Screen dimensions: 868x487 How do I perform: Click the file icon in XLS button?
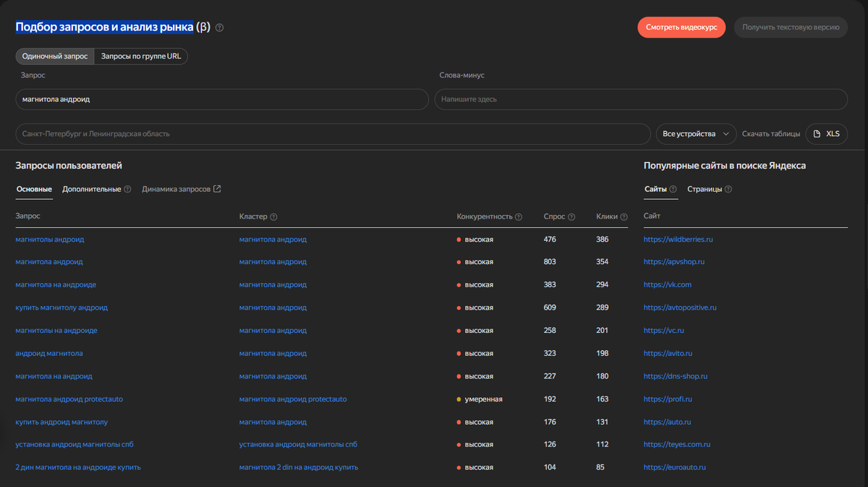(817, 134)
